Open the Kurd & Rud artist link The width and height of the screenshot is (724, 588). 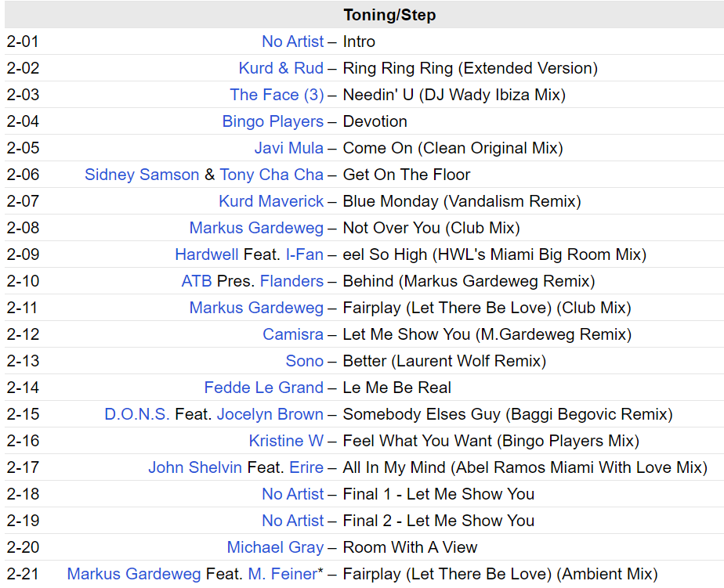click(x=281, y=68)
